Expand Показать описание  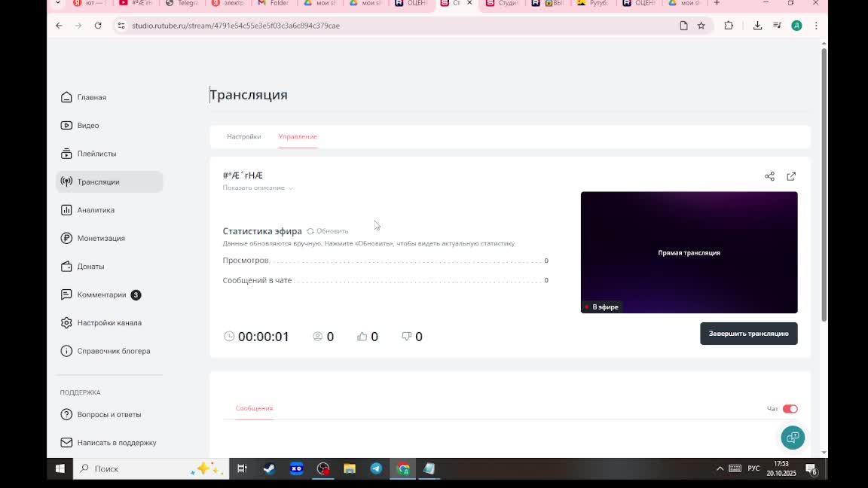click(258, 188)
